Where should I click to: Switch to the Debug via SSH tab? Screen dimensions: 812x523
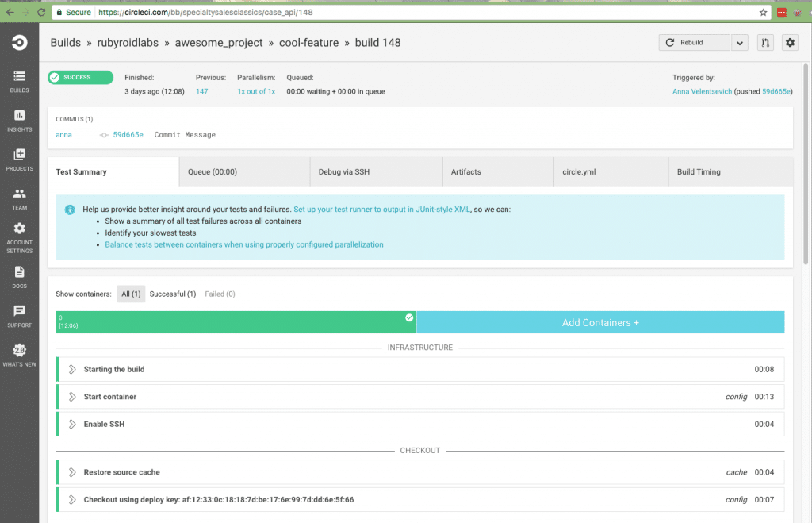tap(376, 172)
